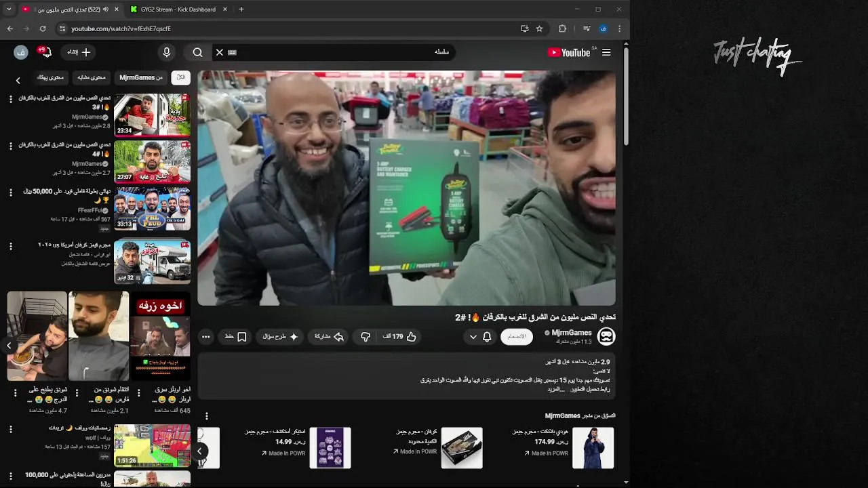The image size is (868, 488).
Task: Open Carfan limited-quantity product image
Action: tap(462, 447)
